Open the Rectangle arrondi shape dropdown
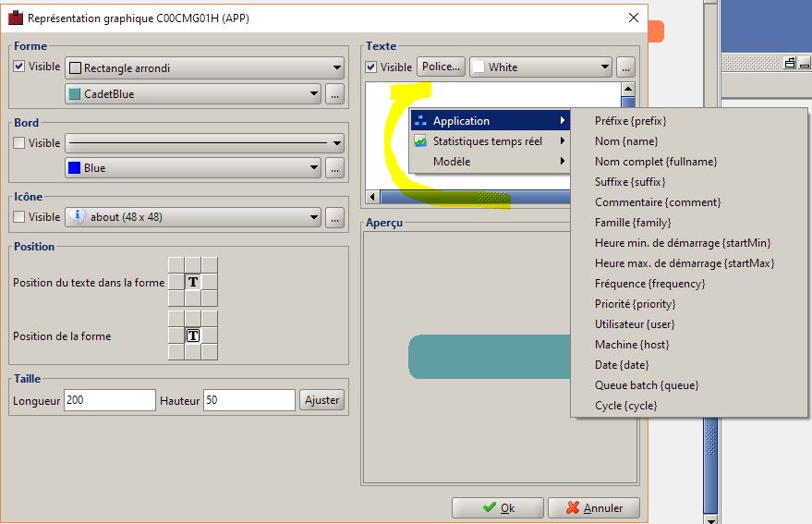812x524 pixels. click(x=204, y=67)
